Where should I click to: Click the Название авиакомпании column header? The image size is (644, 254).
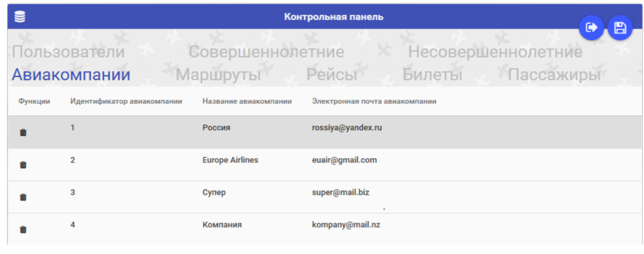[247, 101]
